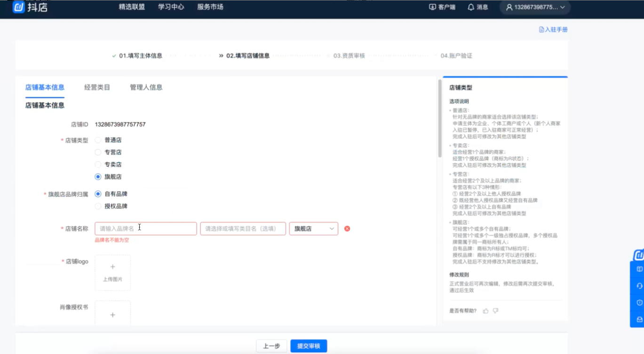Choose 授权品牌 brand ownership radio
The height and width of the screenshot is (354, 644).
(x=98, y=206)
